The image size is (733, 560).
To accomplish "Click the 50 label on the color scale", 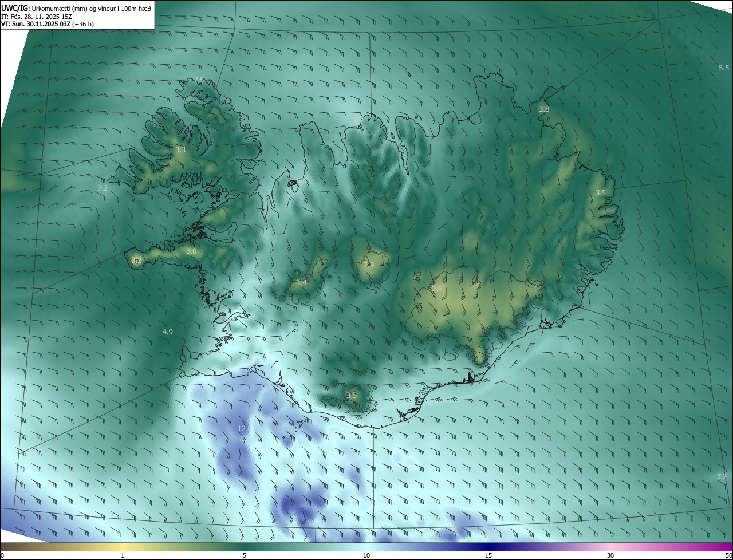I will point(728,555).
